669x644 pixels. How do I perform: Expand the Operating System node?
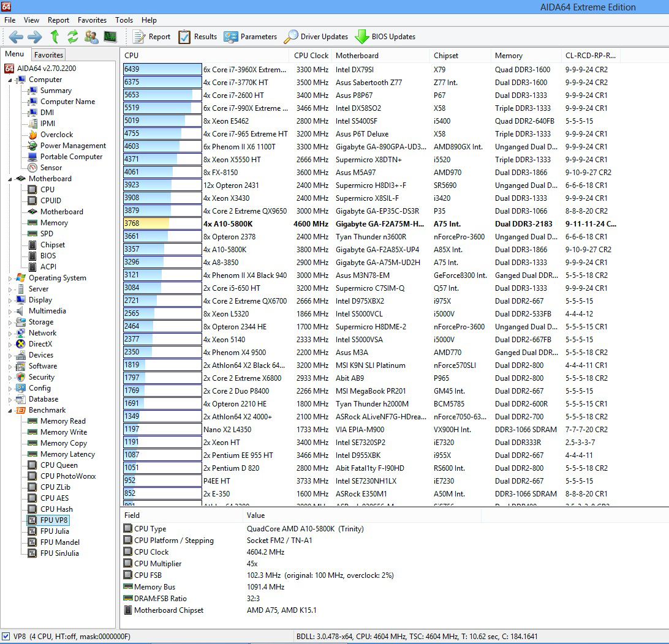(x=10, y=279)
